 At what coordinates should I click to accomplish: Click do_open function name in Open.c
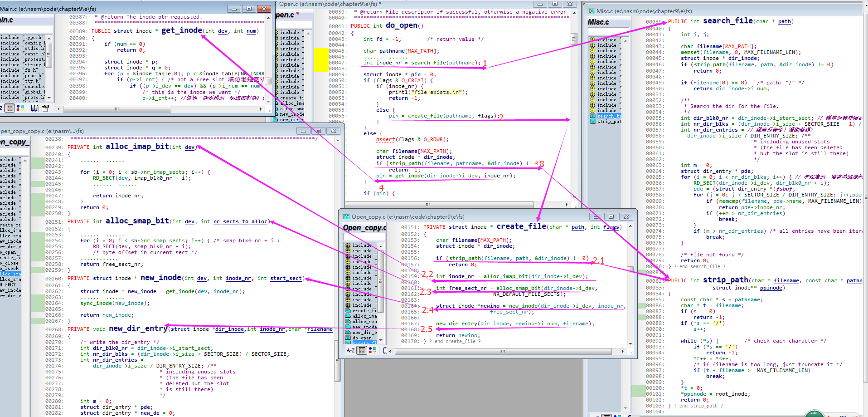[402, 25]
